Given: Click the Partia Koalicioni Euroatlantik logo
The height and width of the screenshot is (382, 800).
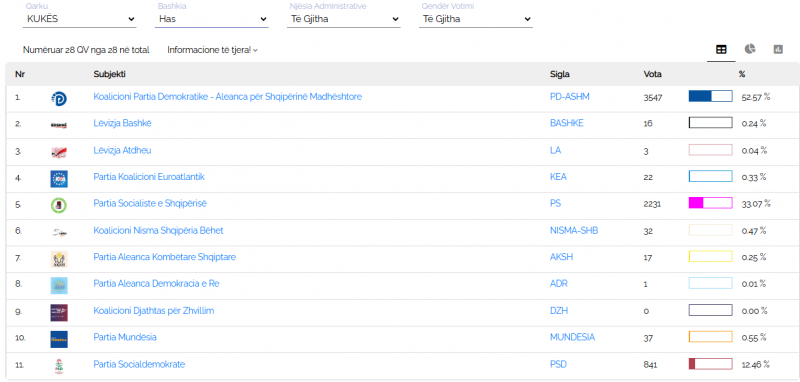Looking at the screenshot, I should 59,179.
